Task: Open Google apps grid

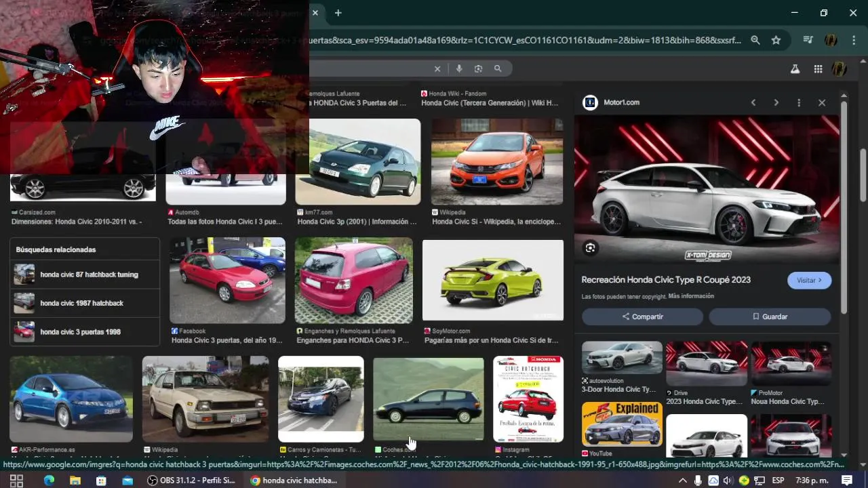Action: (818, 69)
